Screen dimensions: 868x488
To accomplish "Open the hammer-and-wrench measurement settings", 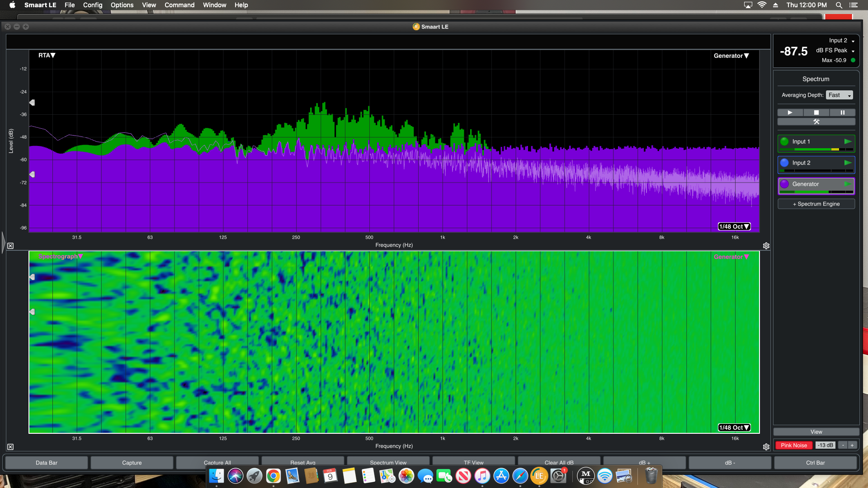I will [x=816, y=122].
